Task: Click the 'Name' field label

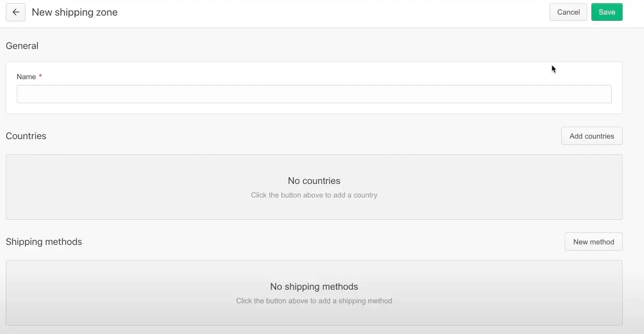Action: (x=26, y=77)
